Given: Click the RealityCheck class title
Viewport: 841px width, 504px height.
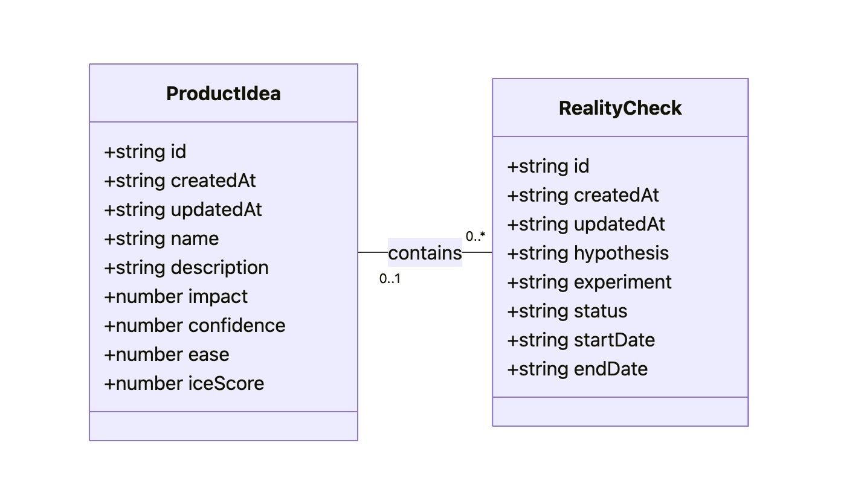Looking at the screenshot, I should click(620, 109).
